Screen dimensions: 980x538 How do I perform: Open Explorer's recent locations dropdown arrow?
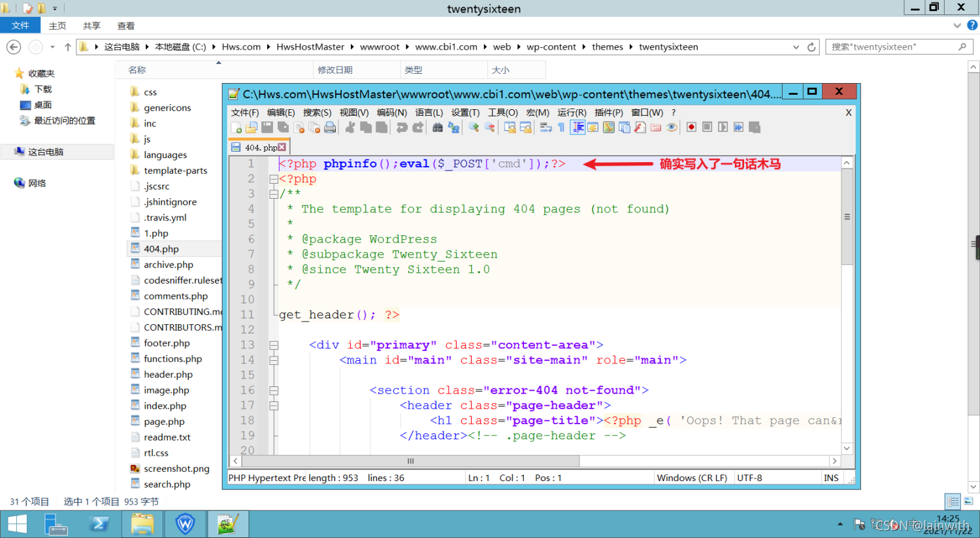52,47
